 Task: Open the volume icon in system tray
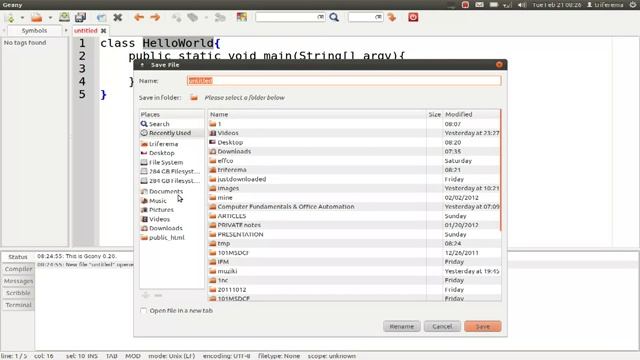(x=522, y=5)
